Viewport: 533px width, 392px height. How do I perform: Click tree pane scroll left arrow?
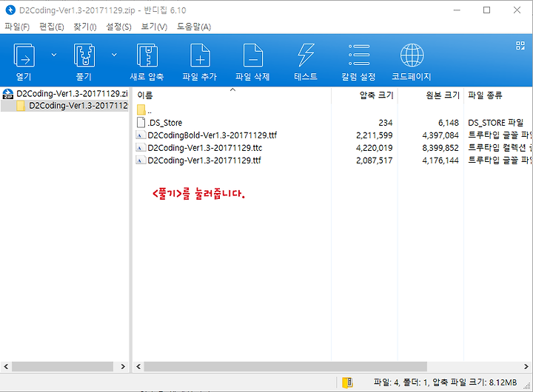point(6,367)
